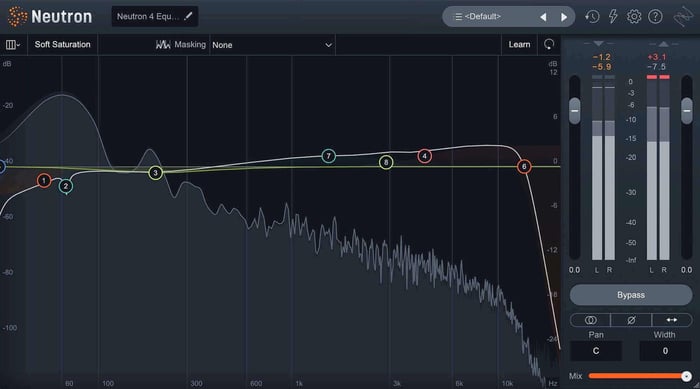The width and height of the screenshot is (700, 389).
Task: Open the undo history clock icon
Action: (592, 17)
